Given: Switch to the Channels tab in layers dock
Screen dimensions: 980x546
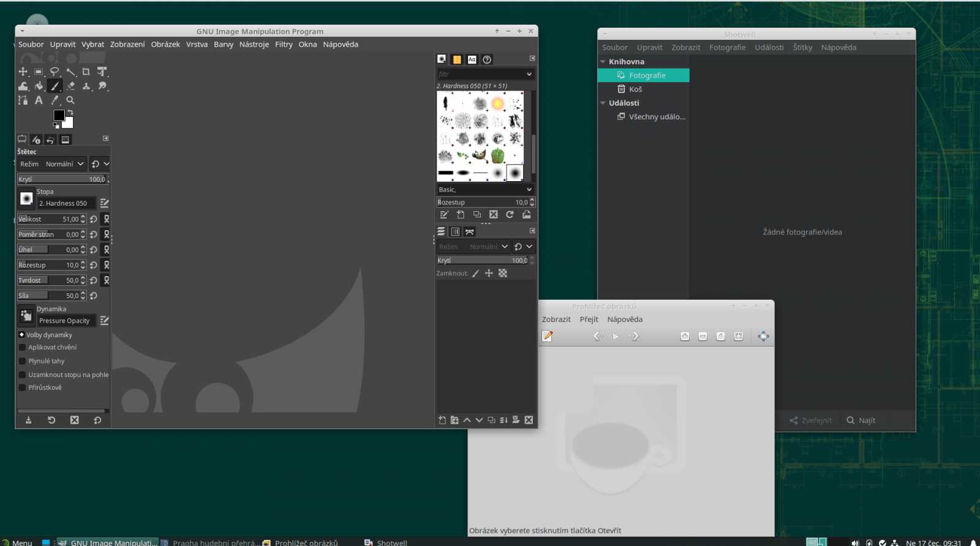Looking at the screenshot, I should pyautogui.click(x=455, y=231).
